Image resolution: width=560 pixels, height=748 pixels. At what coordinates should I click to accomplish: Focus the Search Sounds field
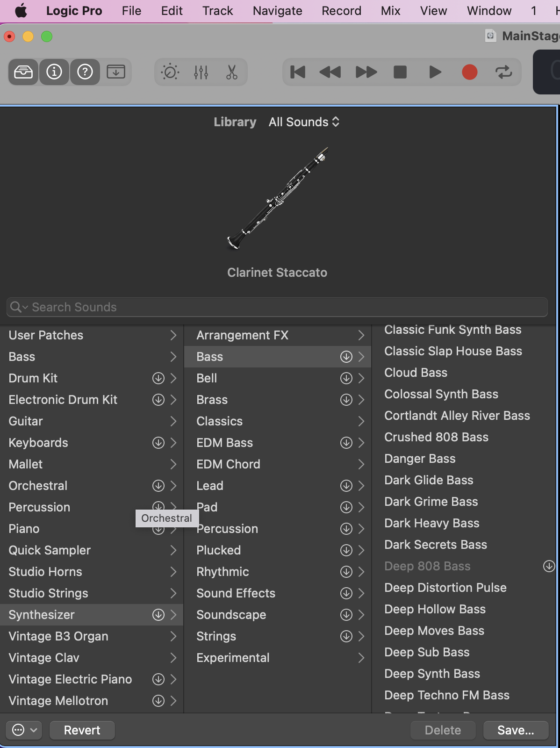click(x=277, y=307)
